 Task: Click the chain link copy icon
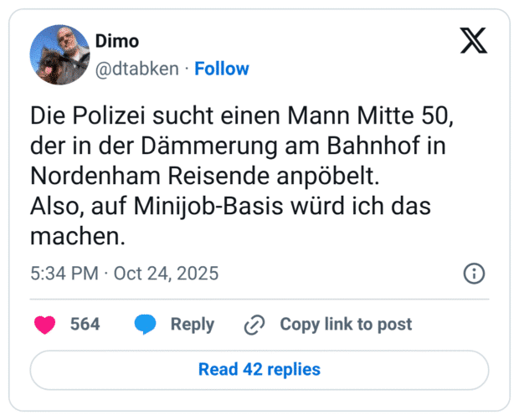click(x=254, y=325)
